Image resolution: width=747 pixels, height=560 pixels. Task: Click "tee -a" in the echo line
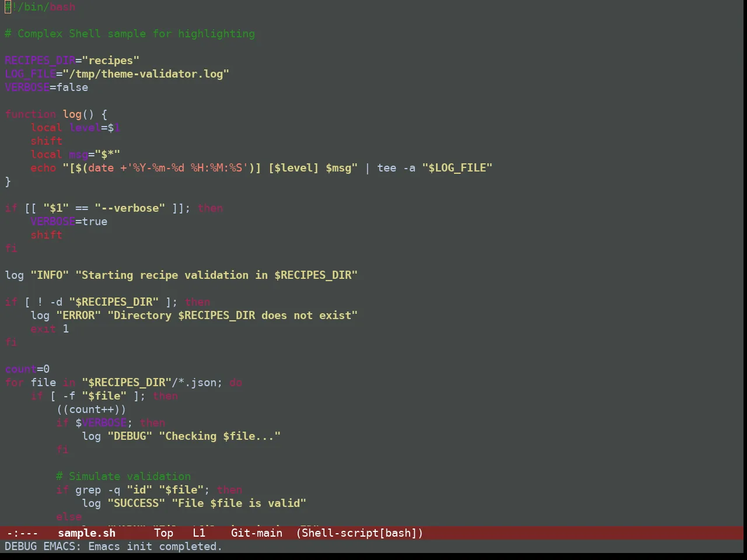[396, 168]
